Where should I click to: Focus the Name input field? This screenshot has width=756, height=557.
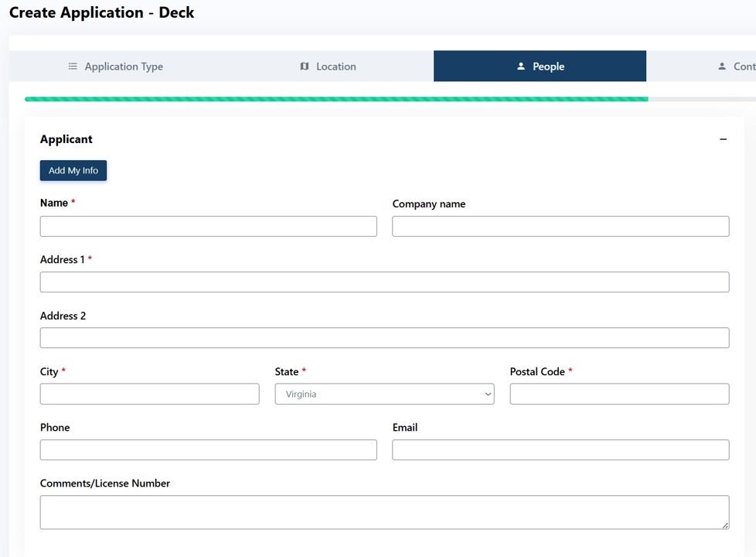pyautogui.click(x=208, y=226)
